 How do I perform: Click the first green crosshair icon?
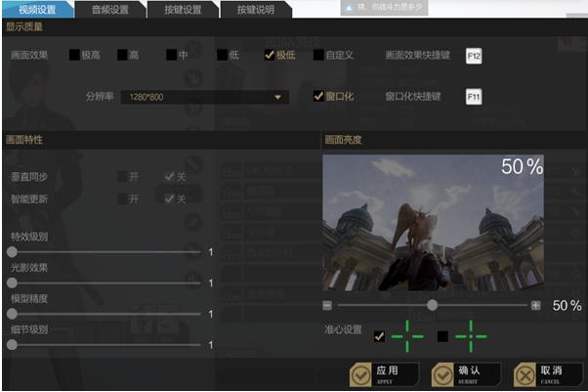click(x=407, y=336)
